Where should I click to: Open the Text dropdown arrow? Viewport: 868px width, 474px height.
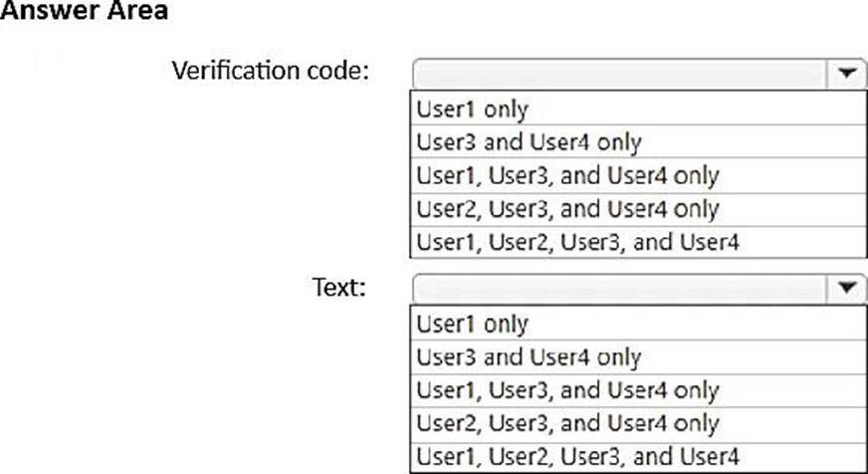click(x=846, y=288)
